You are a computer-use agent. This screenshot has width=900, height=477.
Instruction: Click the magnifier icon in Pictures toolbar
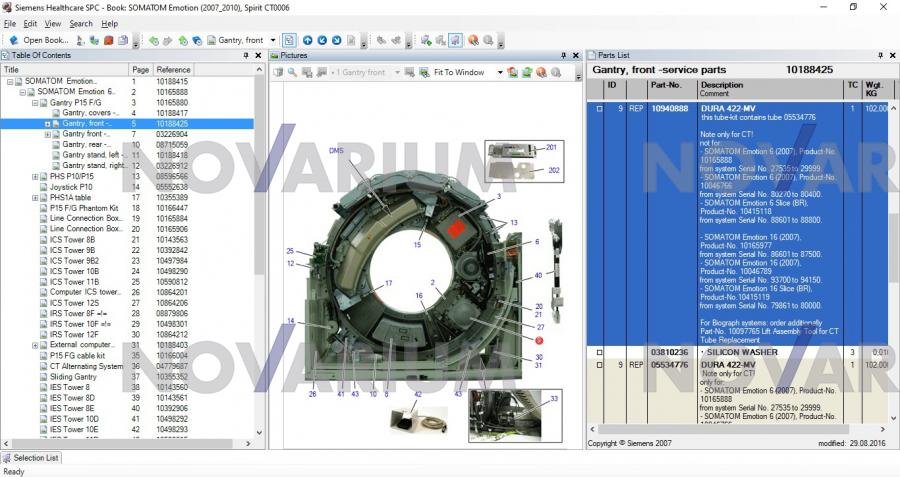tap(293, 72)
